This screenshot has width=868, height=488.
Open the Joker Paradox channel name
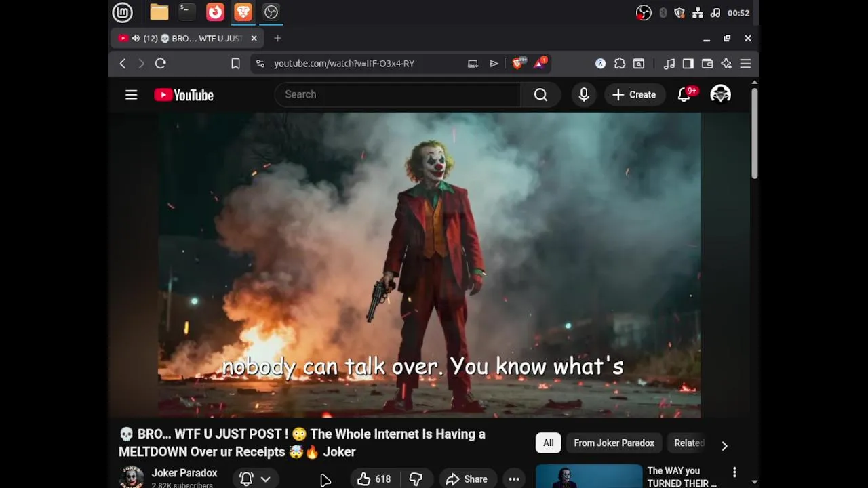coord(184,473)
